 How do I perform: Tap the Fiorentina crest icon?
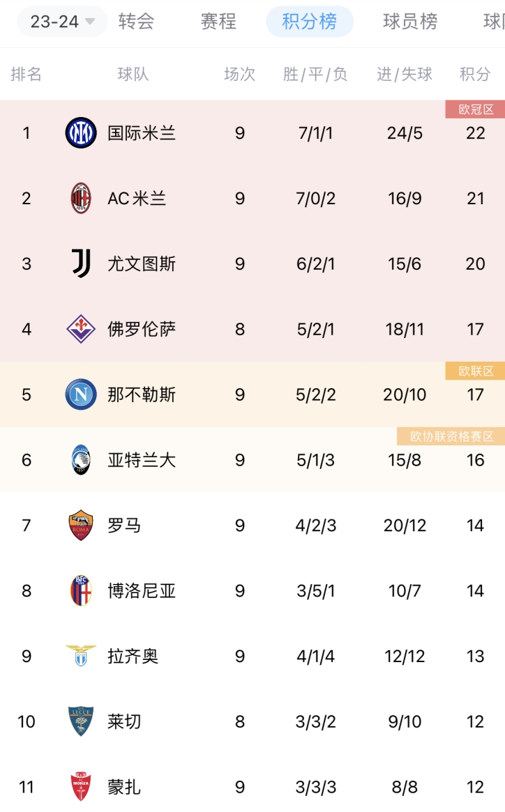click(x=81, y=329)
